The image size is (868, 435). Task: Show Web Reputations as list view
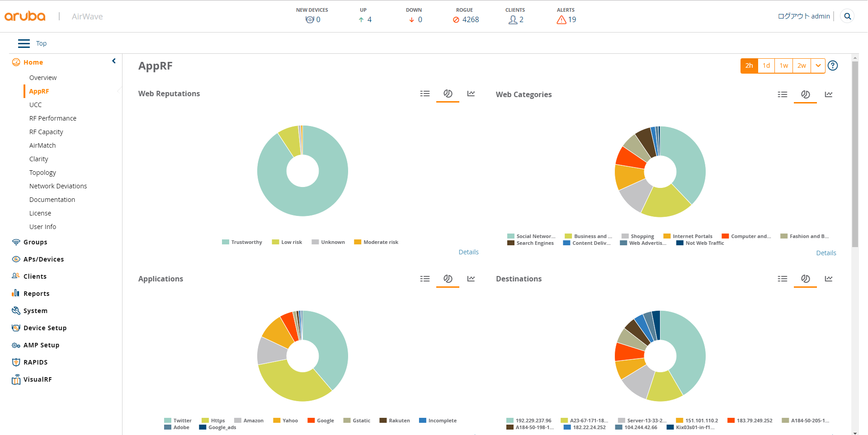(425, 94)
